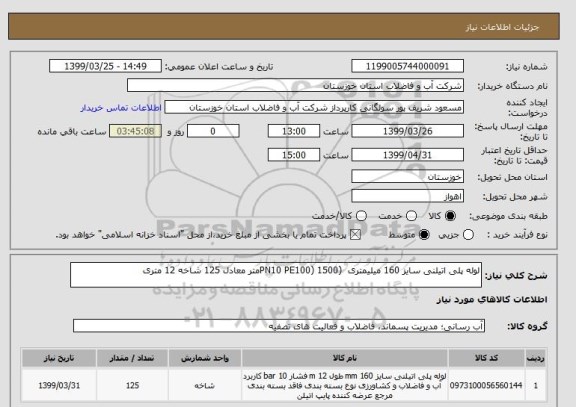576x407 pixels.
Task: Click the remaining time countdown 03:45:08
Action: (136, 131)
